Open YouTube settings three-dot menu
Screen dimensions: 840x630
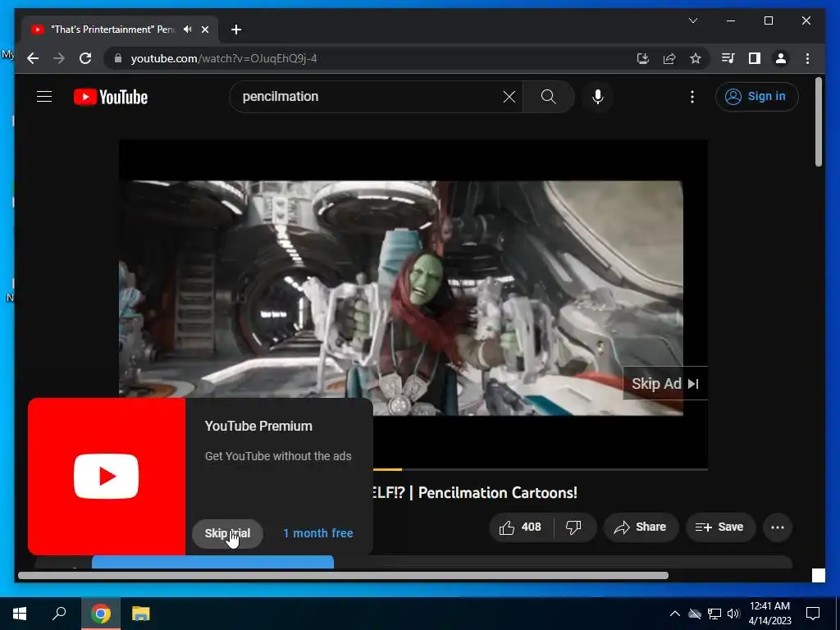click(x=692, y=97)
